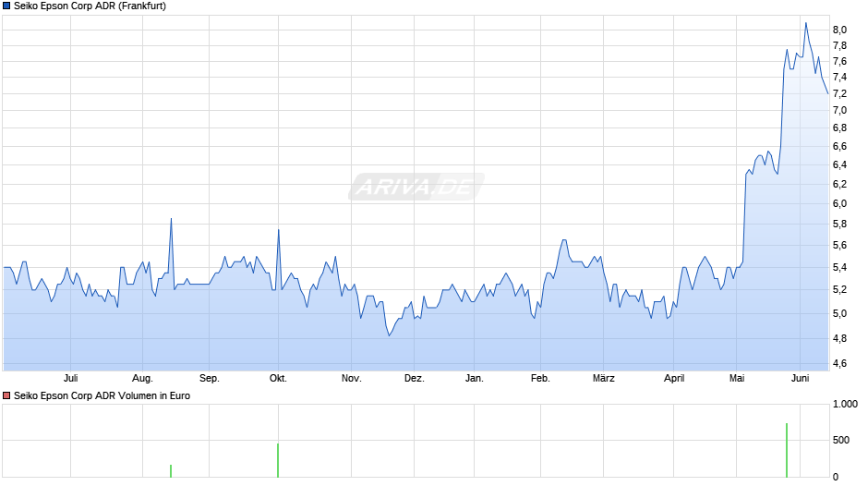The height and width of the screenshot is (486, 868).
Task: Click the 5,8 price axis value
Action: [x=839, y=224]
